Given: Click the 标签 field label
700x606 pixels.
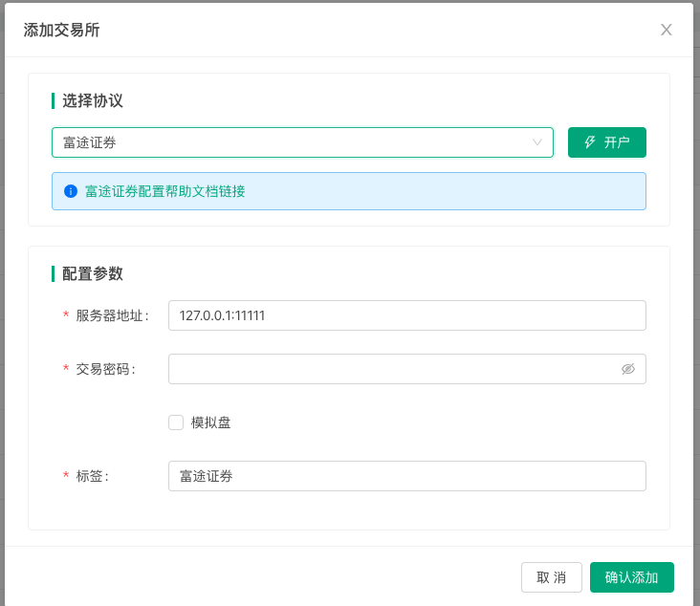Looking at the screenshot, I should tap(92, 476).
